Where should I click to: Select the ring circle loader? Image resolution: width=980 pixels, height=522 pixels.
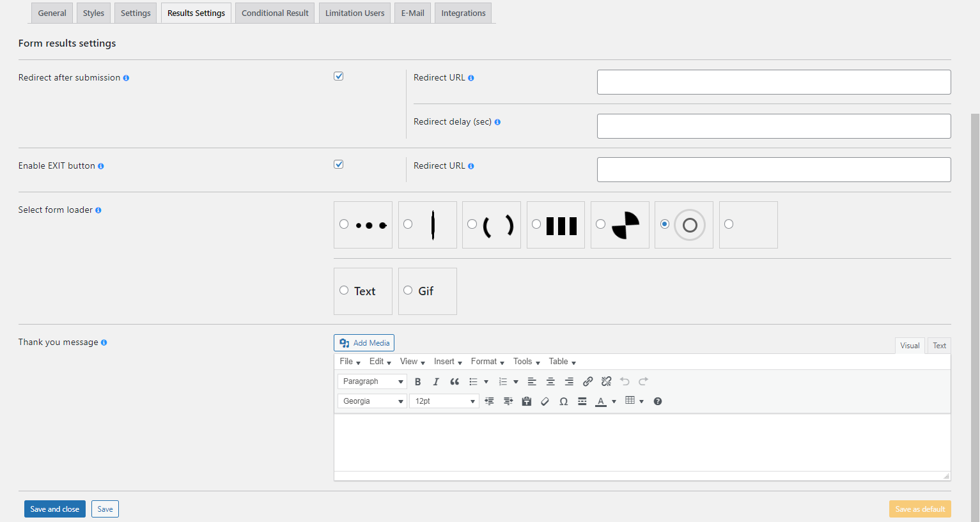[665, 224]
